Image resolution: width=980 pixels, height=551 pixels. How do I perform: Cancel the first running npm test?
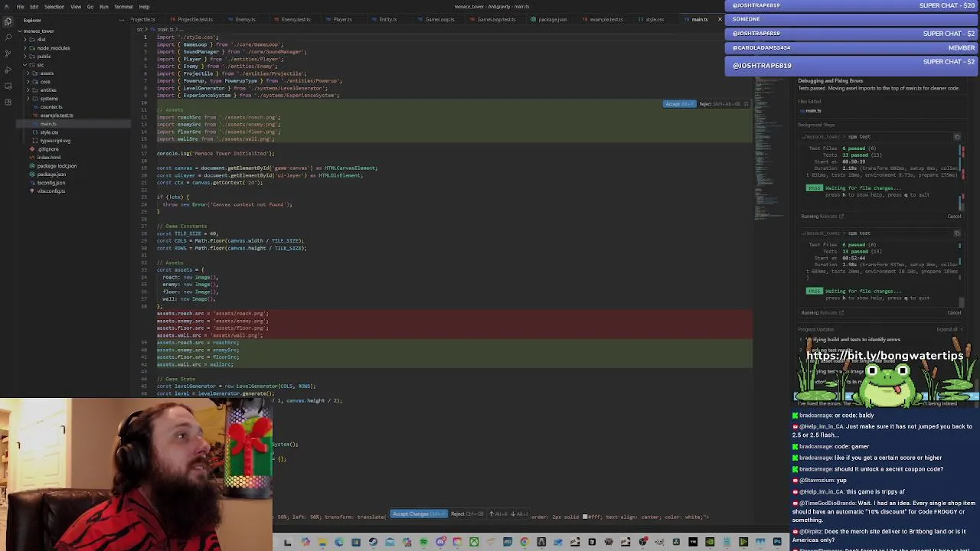[x=954, y=216]
